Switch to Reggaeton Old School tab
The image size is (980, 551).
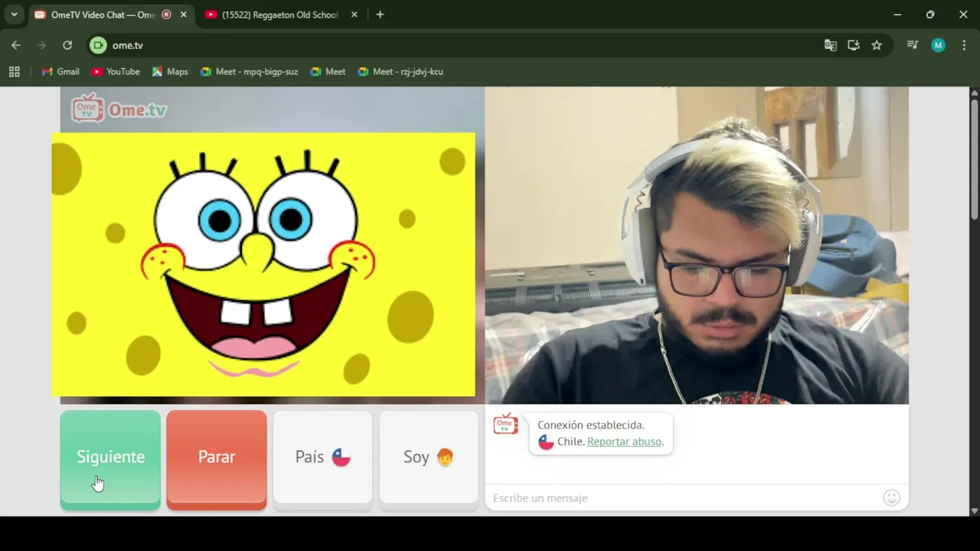coord(280,15)
